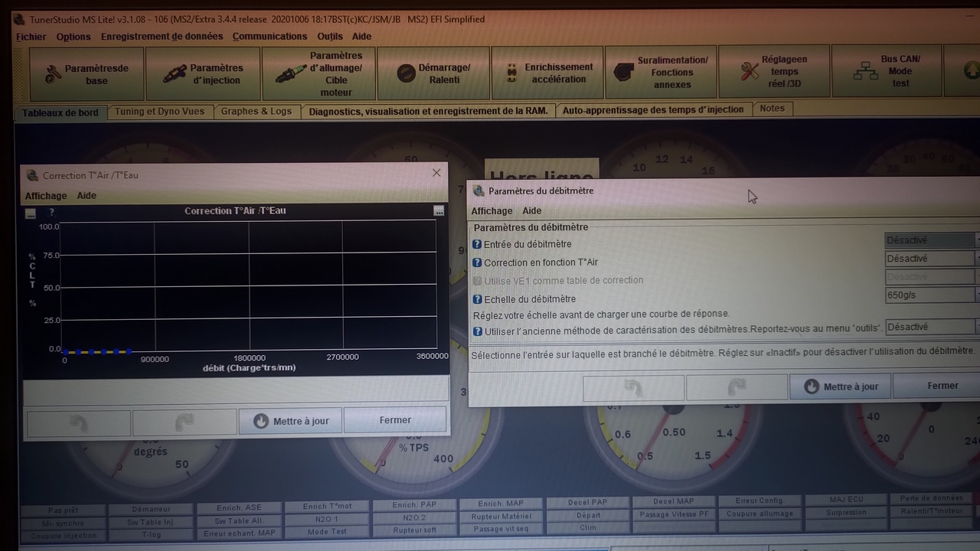Viewport: 980px width, 551px height.
Task: Open Bus CAN/Mode test button
Action: [x=887, y=71]
